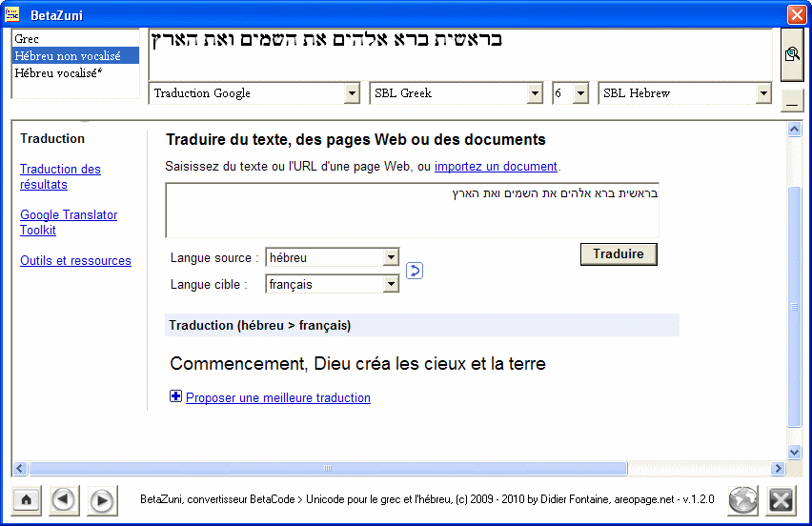
Task: Open the Traduction des résultats link
Action: click(x=60, y=176)
